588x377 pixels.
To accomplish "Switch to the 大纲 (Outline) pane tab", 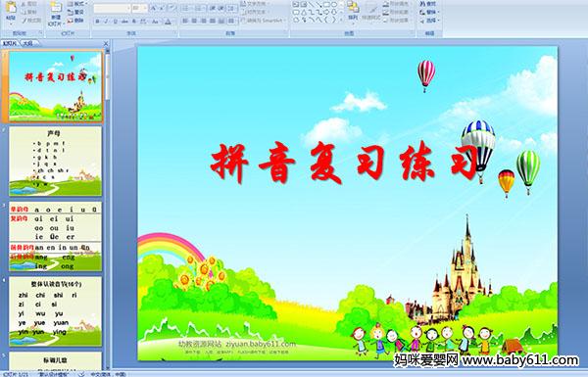I will (x=28, y=43).
